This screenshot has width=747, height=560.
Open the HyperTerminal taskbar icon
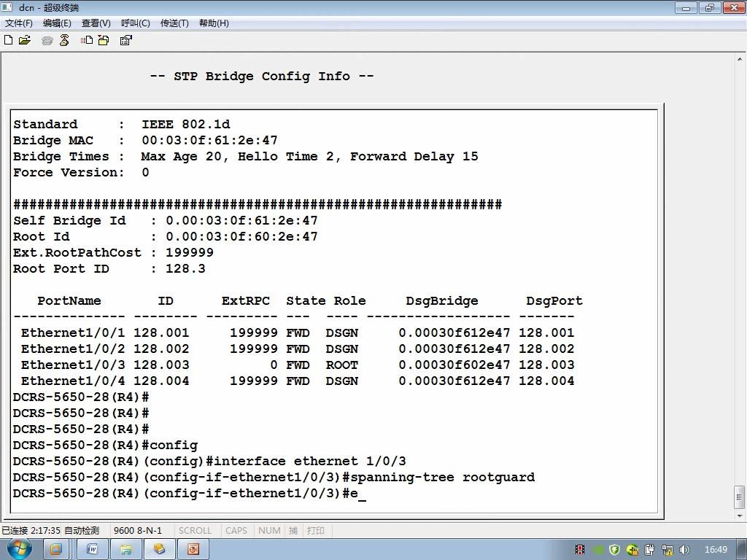point(159,550)
